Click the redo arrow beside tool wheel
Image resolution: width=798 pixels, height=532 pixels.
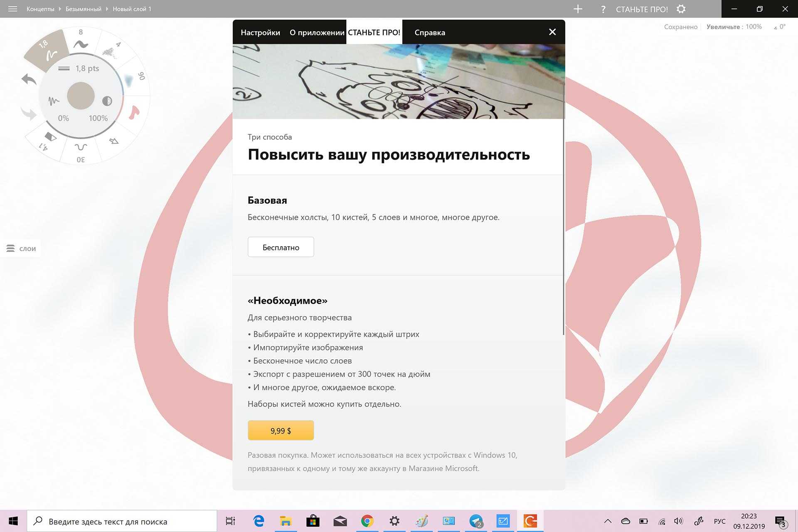[x=29, y=113]
